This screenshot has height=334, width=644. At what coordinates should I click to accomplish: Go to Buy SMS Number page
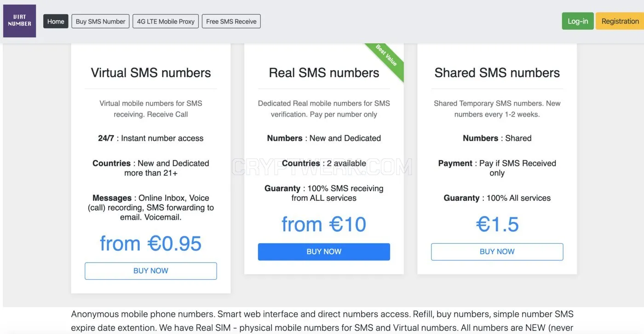100,21
